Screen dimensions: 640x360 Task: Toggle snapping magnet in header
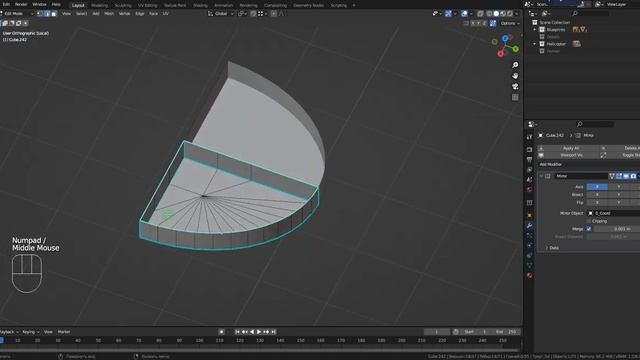[253, 13]
